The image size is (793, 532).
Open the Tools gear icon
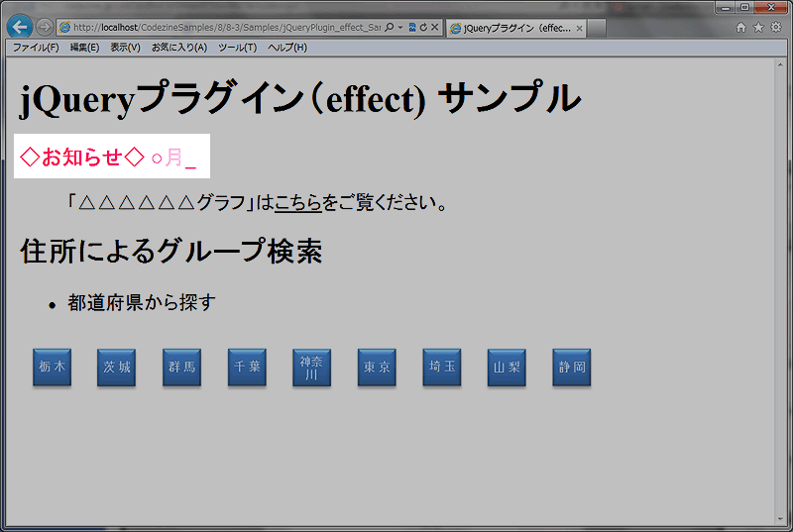point(776,28)
